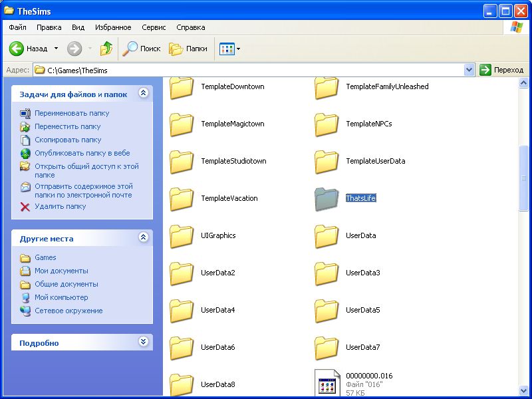Screen dimensions: 532x399
Task: Open the Правка menu
Action: pos(49,27)
